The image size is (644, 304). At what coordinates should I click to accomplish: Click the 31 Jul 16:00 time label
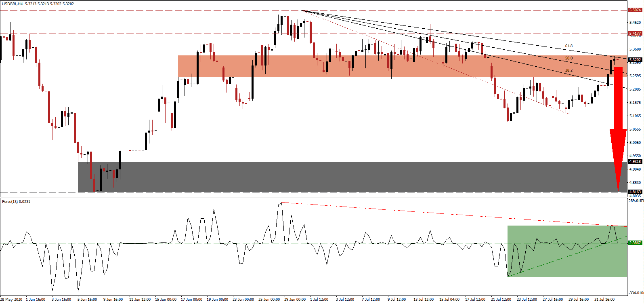tap(604, 300)
